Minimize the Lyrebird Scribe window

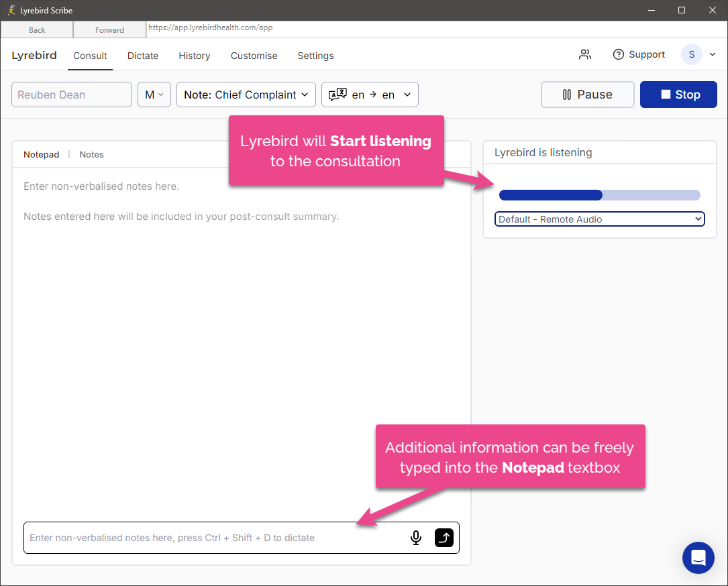652,10
